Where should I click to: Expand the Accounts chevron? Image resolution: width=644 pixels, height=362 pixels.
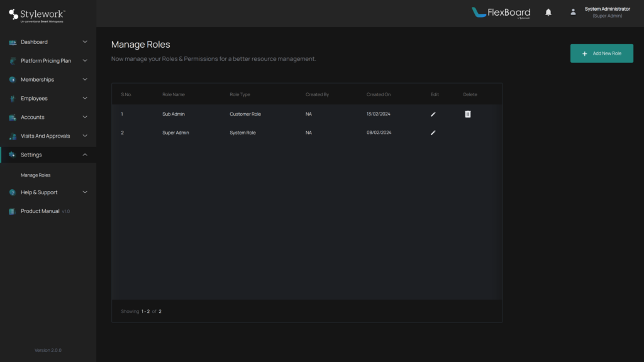coord(85,117)
